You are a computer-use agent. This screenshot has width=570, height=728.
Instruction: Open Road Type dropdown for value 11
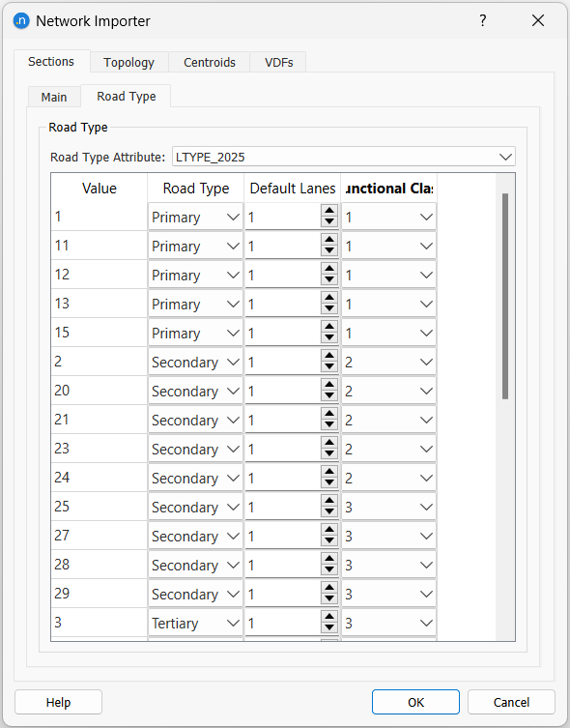coord(195,247)
